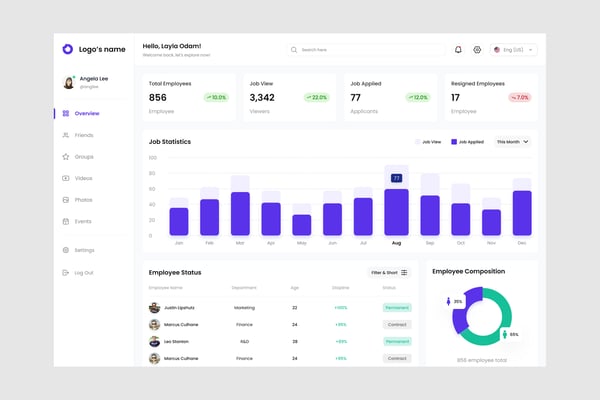Viewport: 600px width, 400px height.
Task: Click the search magnifier icon
Action: click(x=294, y=50)
